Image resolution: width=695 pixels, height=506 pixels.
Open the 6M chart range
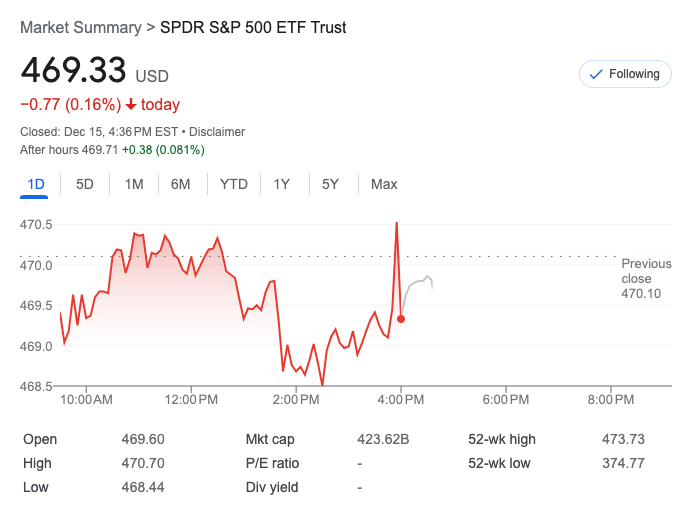(181, 184)
